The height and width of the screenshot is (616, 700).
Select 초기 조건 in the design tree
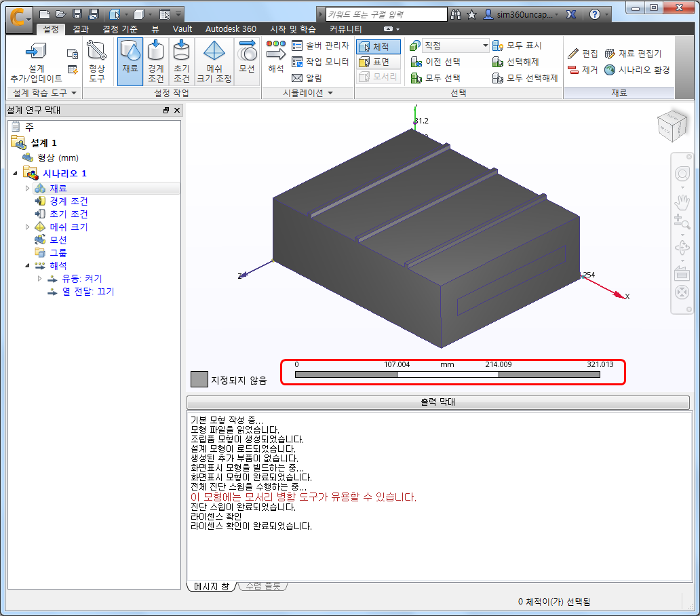[x=69, y=214]
